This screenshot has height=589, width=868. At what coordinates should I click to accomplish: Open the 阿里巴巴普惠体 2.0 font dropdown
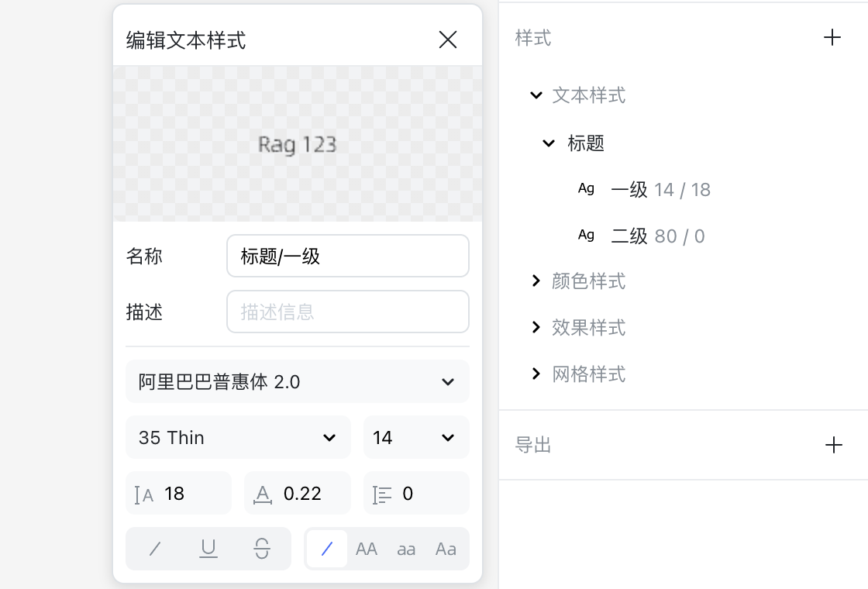(297, 381)
